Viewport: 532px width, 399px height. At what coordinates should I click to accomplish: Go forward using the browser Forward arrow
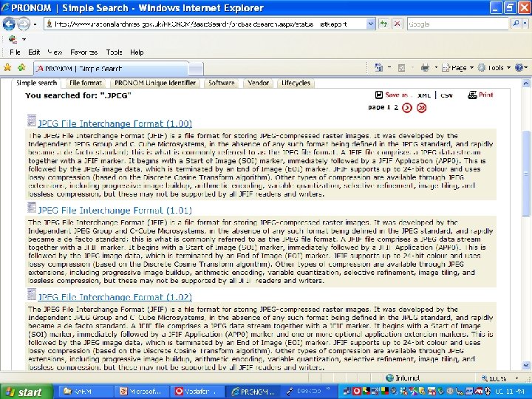24,24
